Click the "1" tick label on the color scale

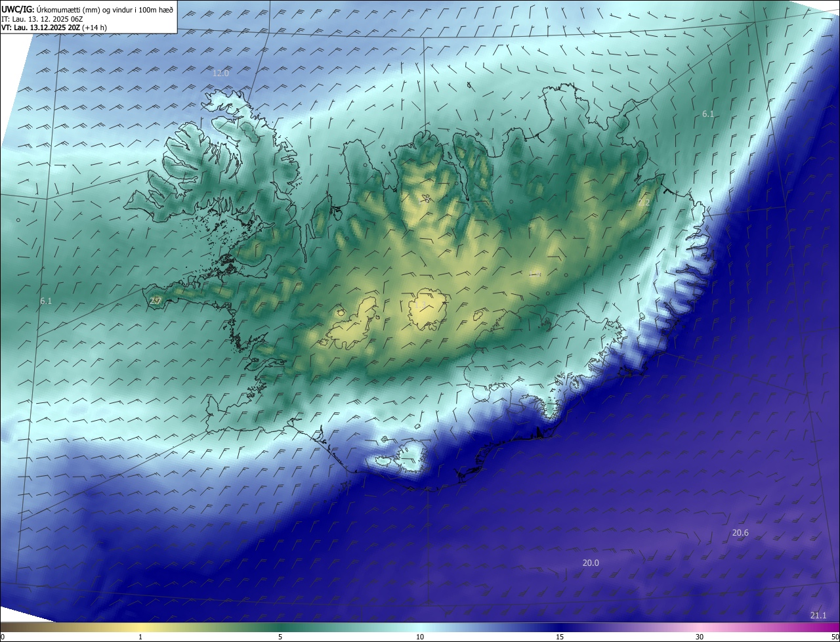(x=140, y=637)
